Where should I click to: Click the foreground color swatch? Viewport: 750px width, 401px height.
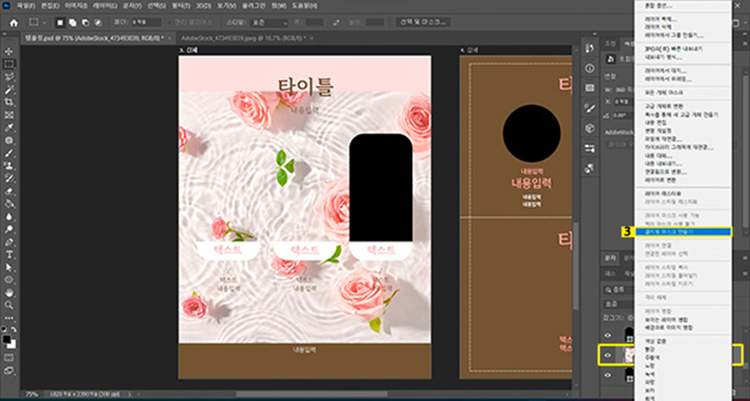click(x=7, y=337)
